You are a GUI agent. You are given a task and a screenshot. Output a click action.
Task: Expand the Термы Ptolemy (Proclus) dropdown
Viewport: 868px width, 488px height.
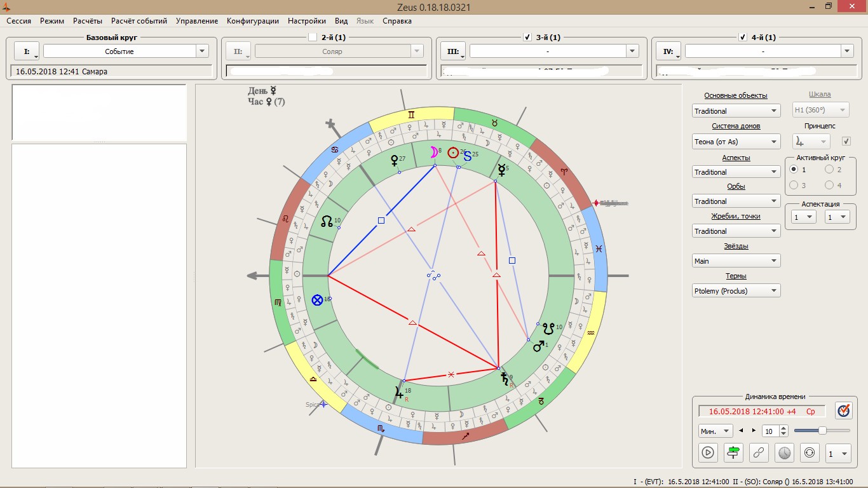(736, 291)
